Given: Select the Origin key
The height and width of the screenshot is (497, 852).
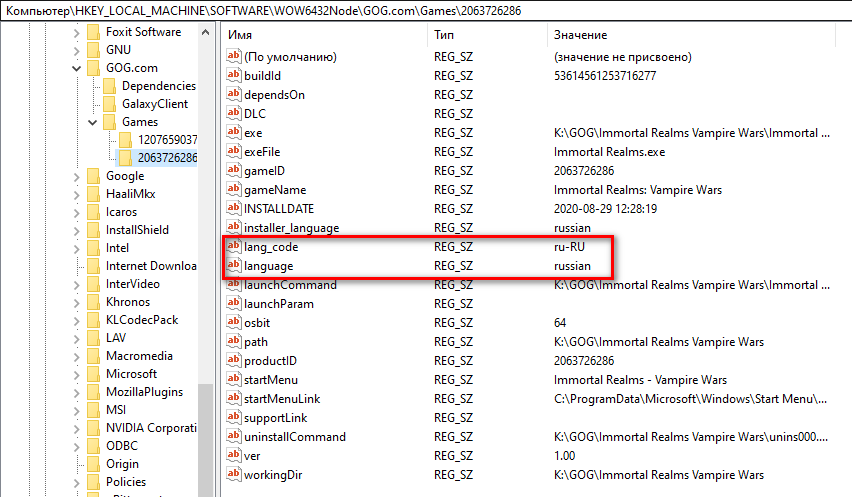Looking at the screenshot, I should (x=122, y=464).
